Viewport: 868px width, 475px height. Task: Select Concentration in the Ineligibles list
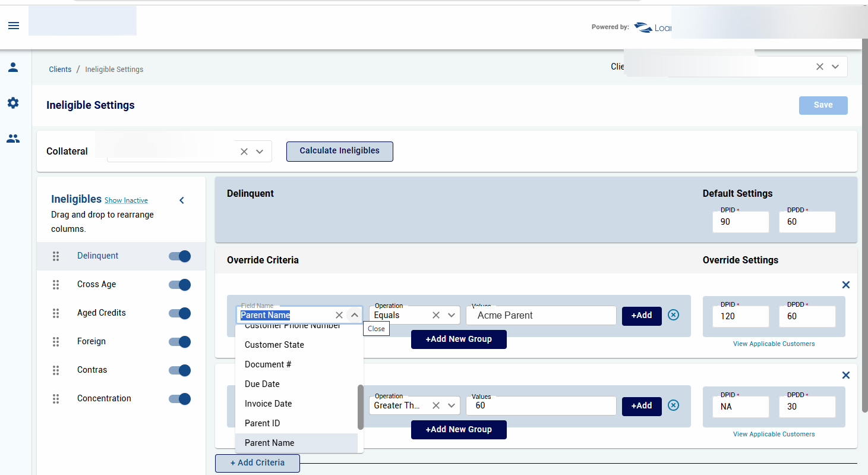coord(104,398)
